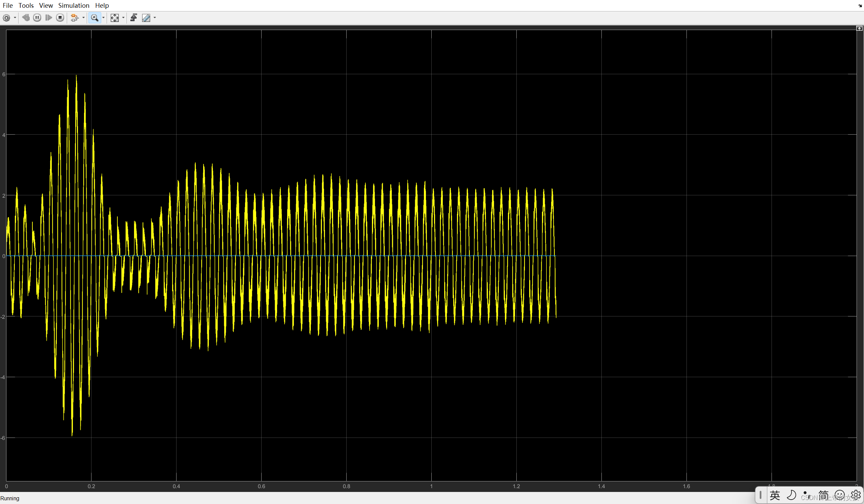This screenshot has width=864, height=504.
Task: Select the Zoom In tool
Action: 94,18
